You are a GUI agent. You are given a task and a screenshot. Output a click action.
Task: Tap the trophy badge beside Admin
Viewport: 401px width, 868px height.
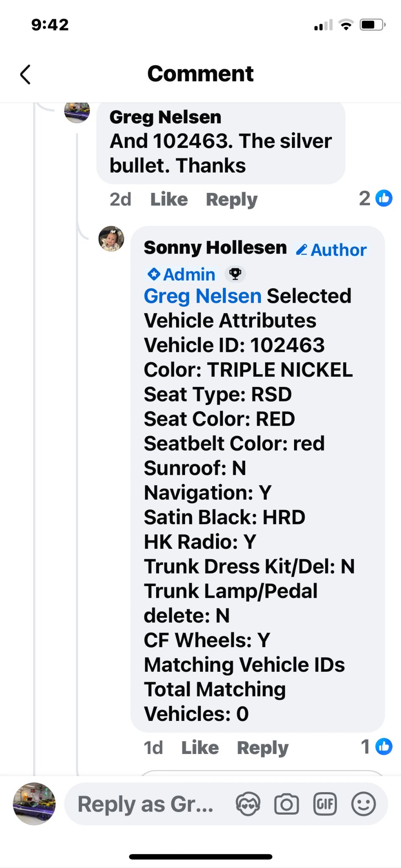(235, 274)
